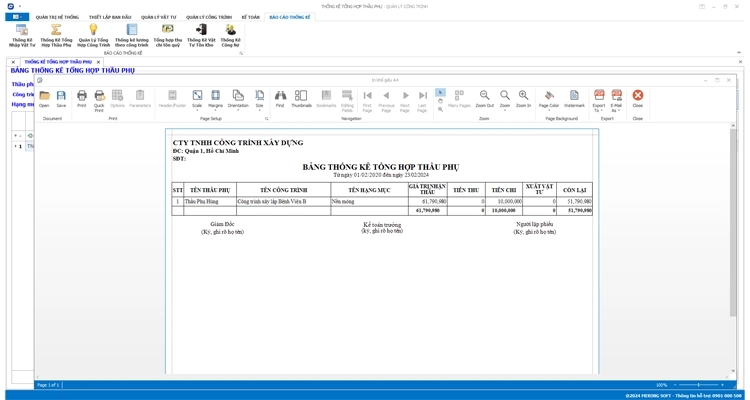Open the Find tool with binoculars icon
The width and height of the screenshot is (750, 400).
click(x=280, y=98)
